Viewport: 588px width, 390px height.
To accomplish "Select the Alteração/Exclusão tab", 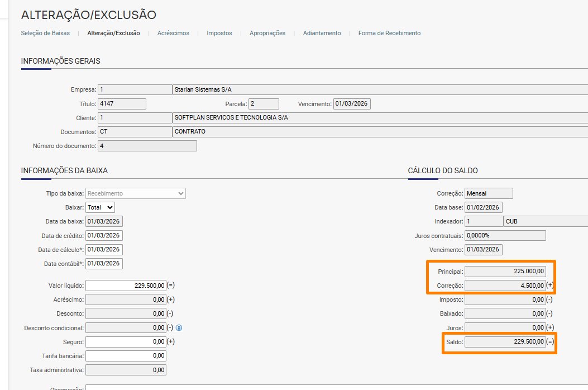I will (113, 33).
